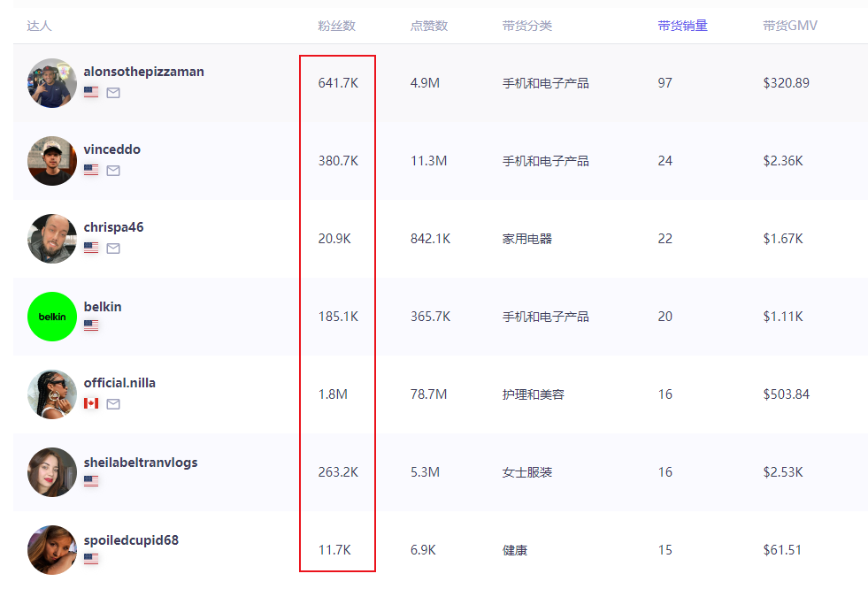Click the mail icon under chrispa46
This screenshot has height=589, width=868.
coord(113,249)
